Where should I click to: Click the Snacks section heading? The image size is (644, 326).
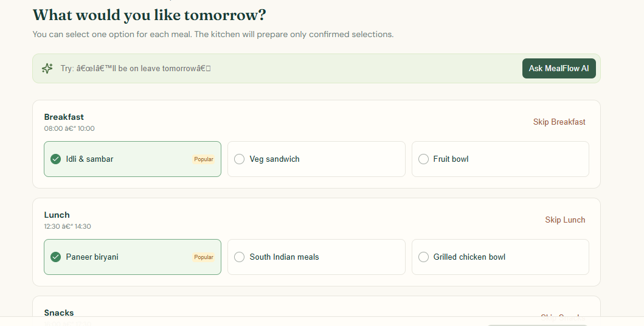(59, 313)
